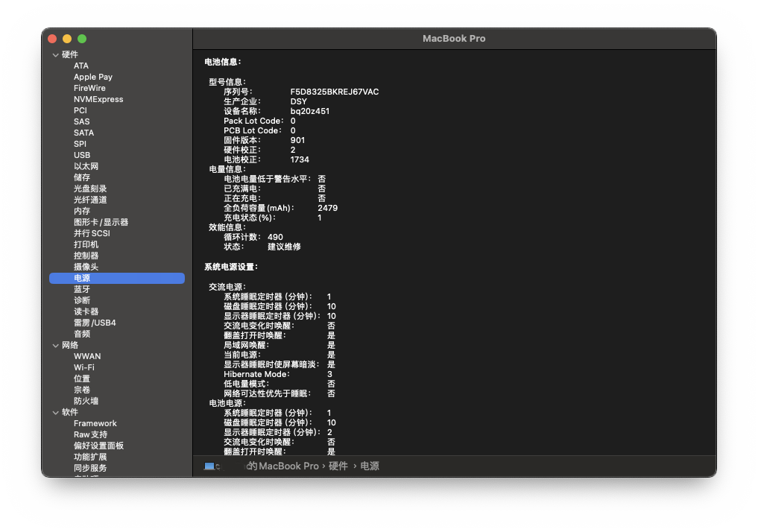Click the 电池信息 heading

222,62
